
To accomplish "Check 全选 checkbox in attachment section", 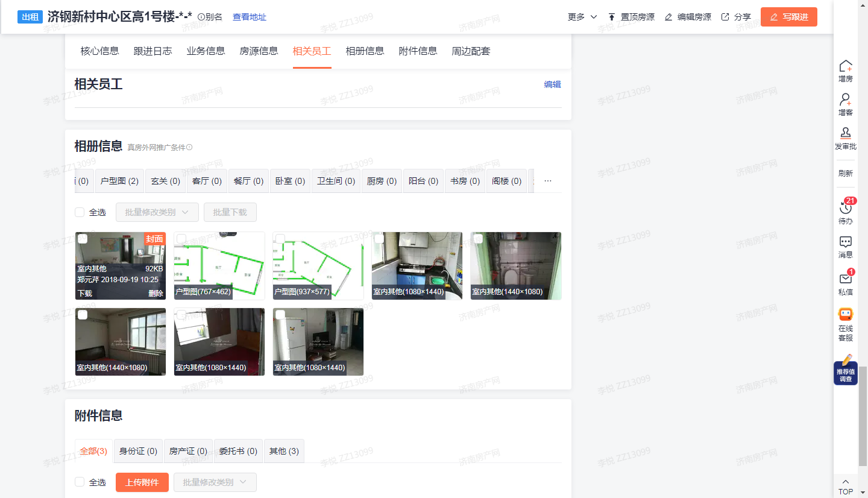I will click(x=80, y=482).
